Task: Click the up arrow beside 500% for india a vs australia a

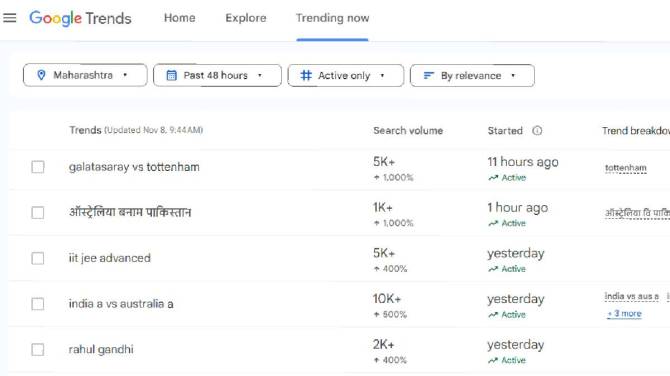Action: 376,314
